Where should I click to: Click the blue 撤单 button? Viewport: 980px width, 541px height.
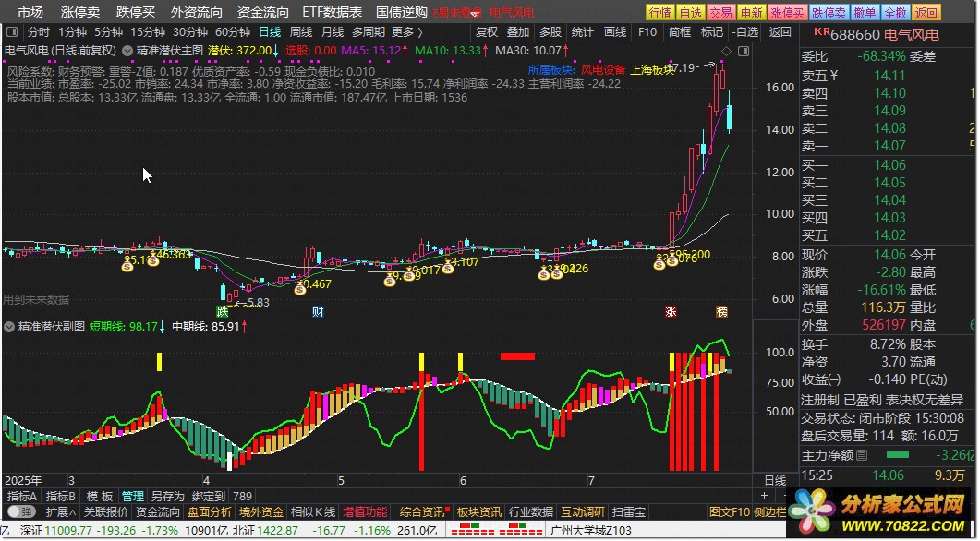pos(865,13)
